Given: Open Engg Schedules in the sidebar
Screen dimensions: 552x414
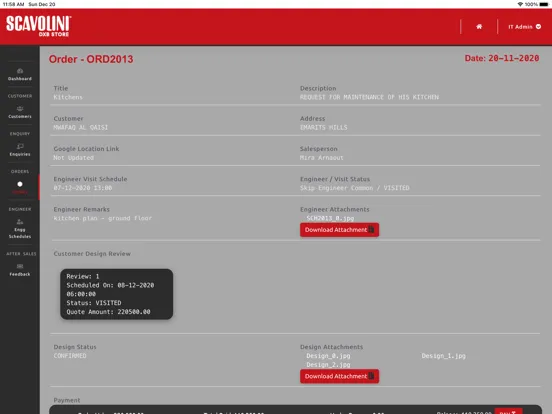Looking at the screenshot, I should [20, 229].
